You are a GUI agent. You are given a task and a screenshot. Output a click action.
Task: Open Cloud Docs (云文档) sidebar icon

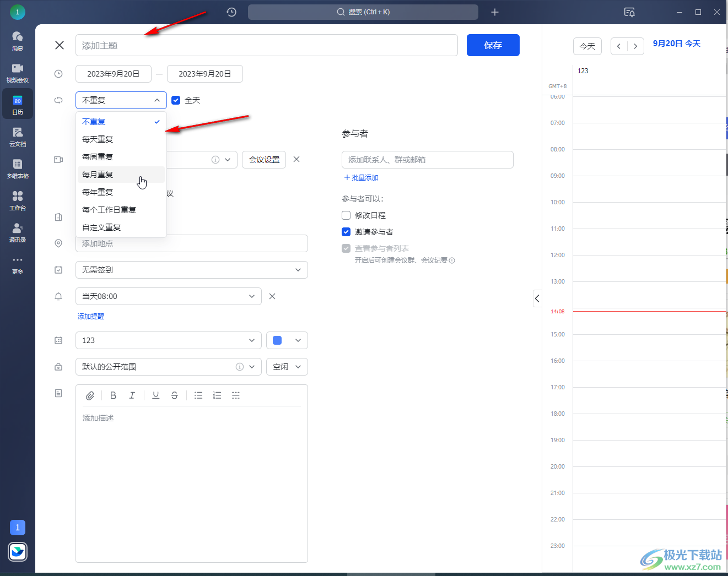(18, 137)
